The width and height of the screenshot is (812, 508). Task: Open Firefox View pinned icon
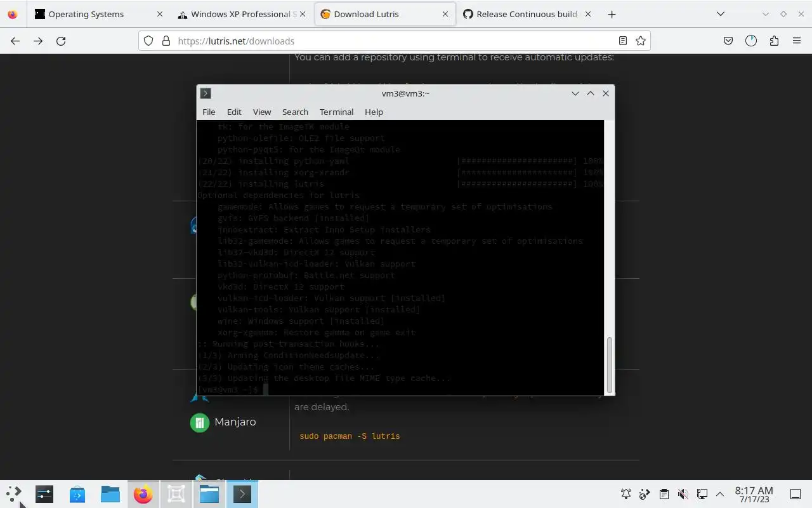pyautogui.click(x=13, y=14)
